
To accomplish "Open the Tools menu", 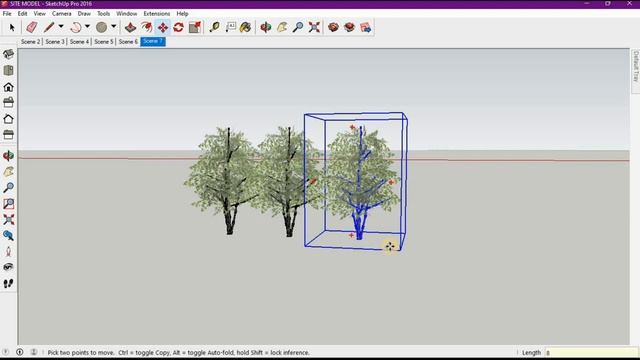I will pyautogui.click(x=103, y=13).
